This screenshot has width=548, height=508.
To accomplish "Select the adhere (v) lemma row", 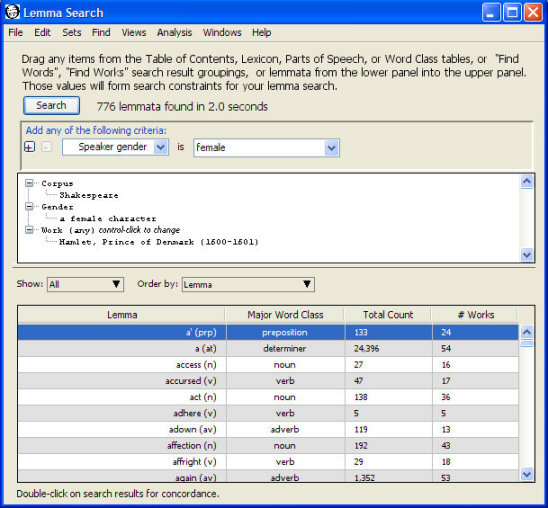I will 268,413.
